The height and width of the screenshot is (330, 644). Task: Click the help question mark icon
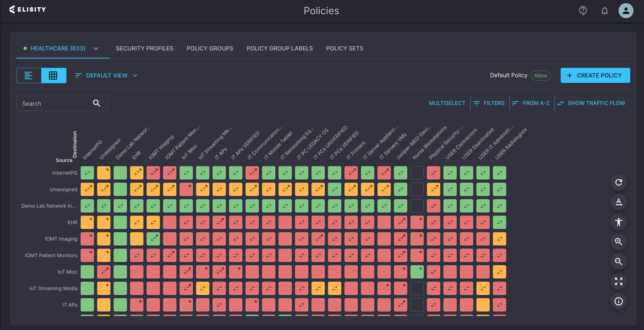[583, 11]
